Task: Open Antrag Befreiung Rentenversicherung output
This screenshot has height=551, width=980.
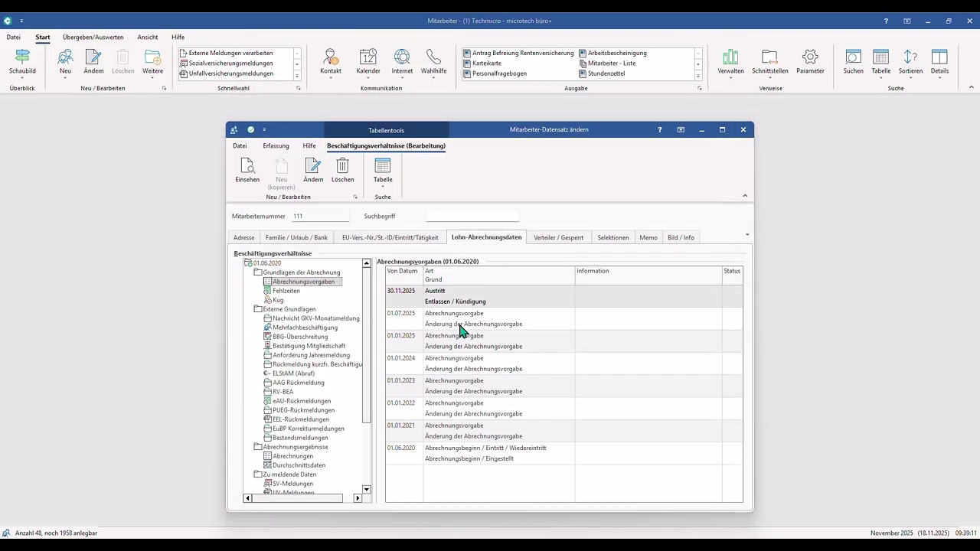Action: tap(518, 53)
